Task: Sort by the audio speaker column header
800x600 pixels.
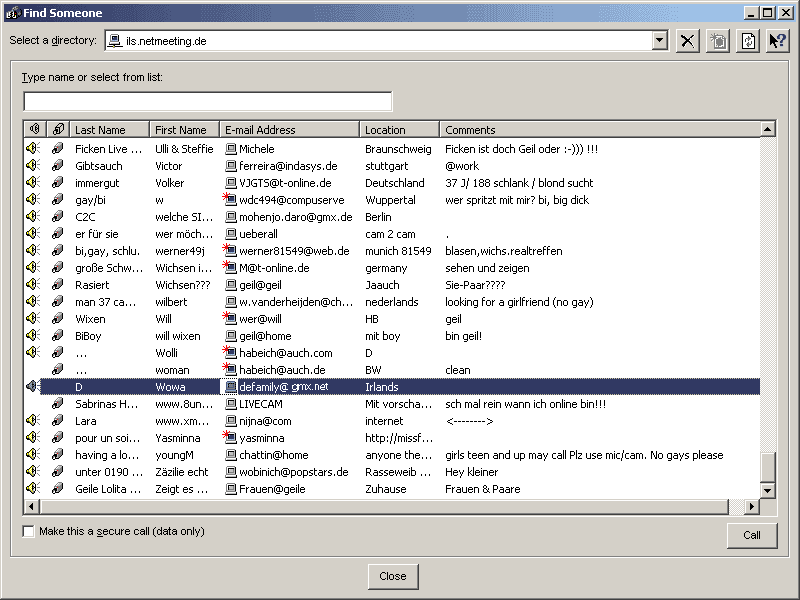Action: [x=35, y=130]
